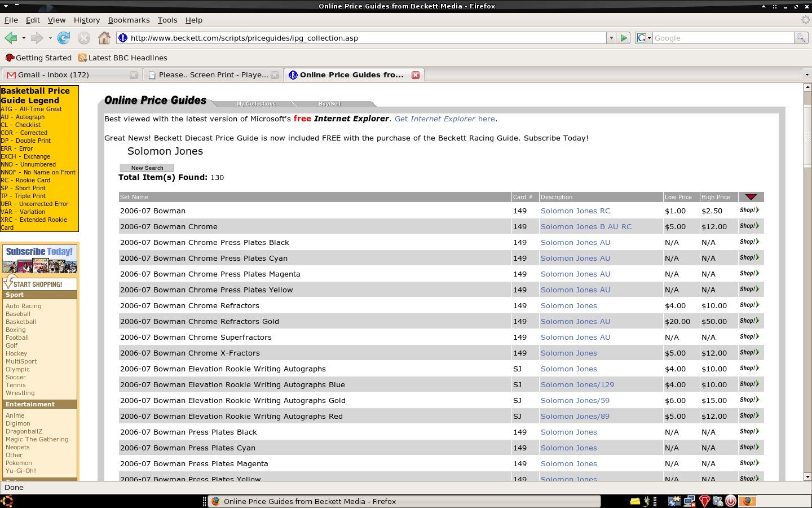This screenshot has width=812, height=508.
Task: Click Shop! for Bowman Chrome Press Plates Cyan
Action: (749, 257)
